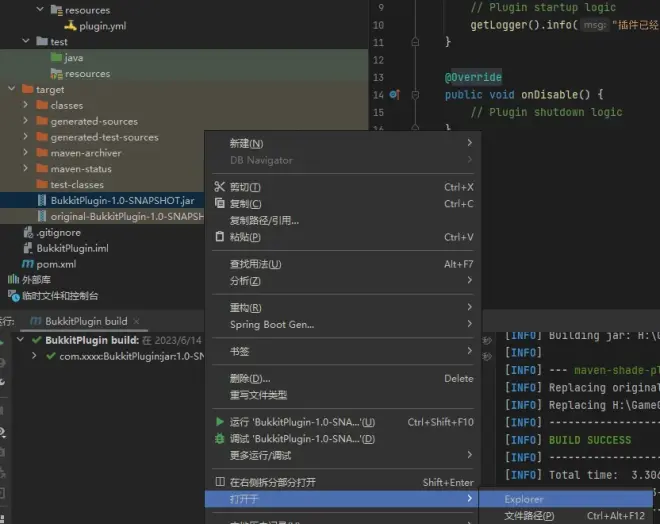Choose 删除(D)... from the menu
660x524 pixels.
(x=343, y=378)
